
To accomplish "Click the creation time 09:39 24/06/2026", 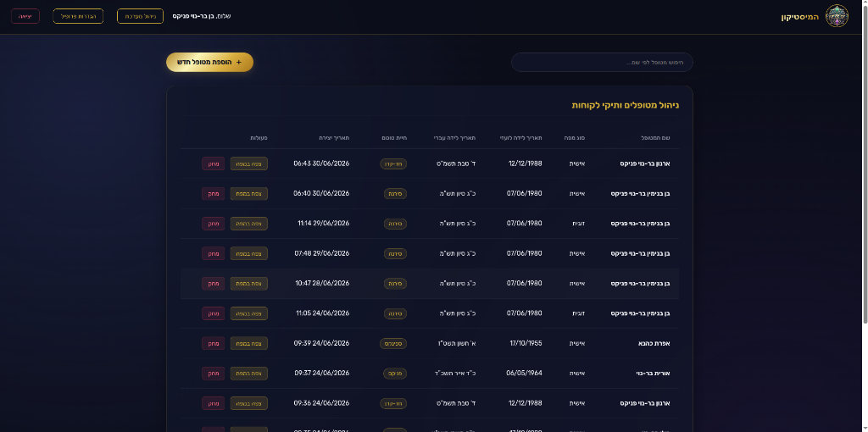I will tap(321, 344).
